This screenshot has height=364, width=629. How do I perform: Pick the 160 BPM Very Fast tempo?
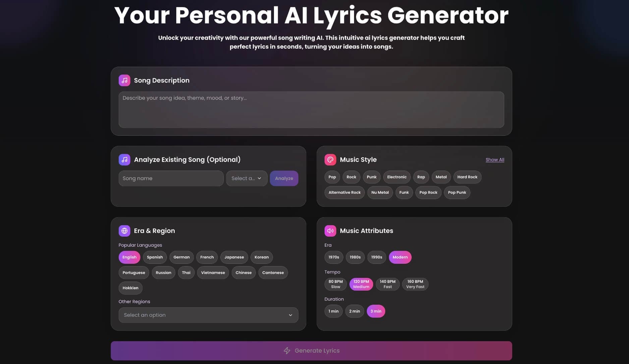(x=415, y=284)
